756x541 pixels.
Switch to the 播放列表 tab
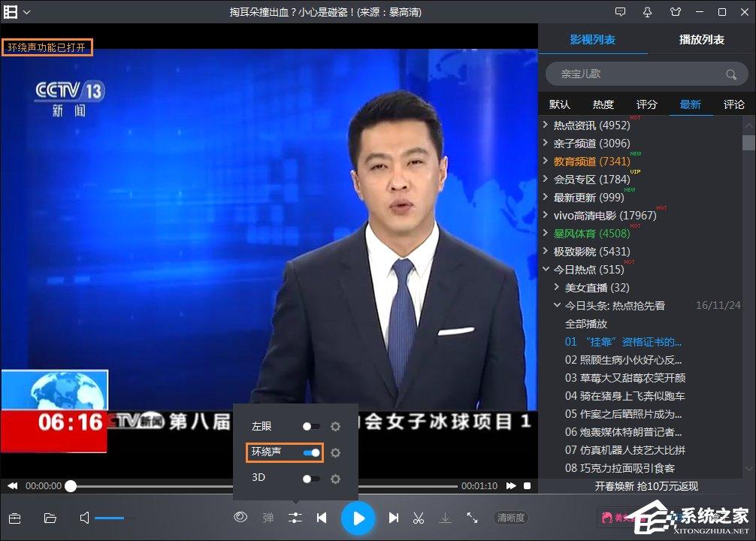click(701, 40)
